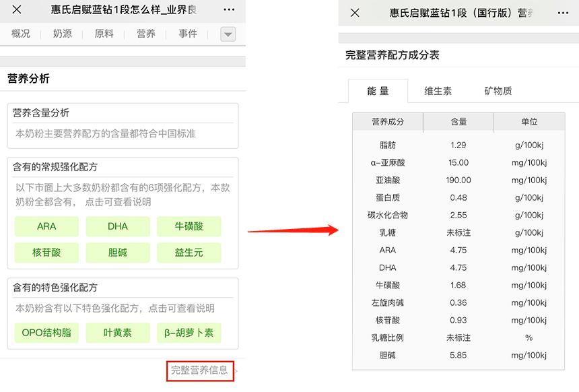The image size is (579, 392).
Task: Switch to the 矿物质 table tab
Action: [498, 91]
